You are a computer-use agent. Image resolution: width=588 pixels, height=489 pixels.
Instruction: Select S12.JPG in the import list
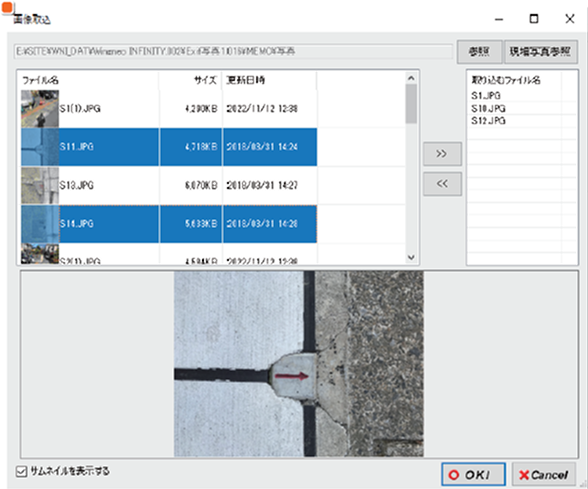pos(488,121)
